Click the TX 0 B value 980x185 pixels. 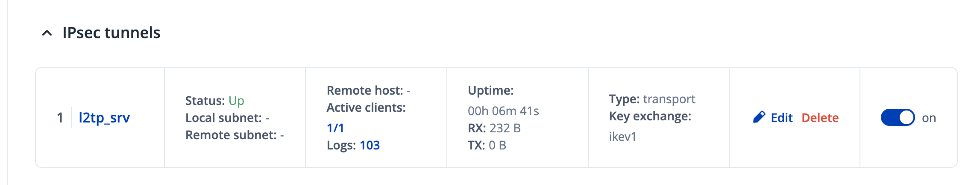point(497,145)
